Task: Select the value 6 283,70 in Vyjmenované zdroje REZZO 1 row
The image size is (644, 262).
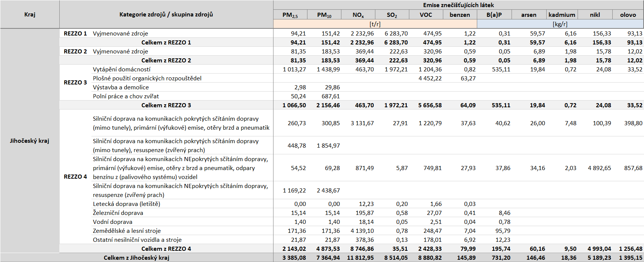Action: click(396, 34)
